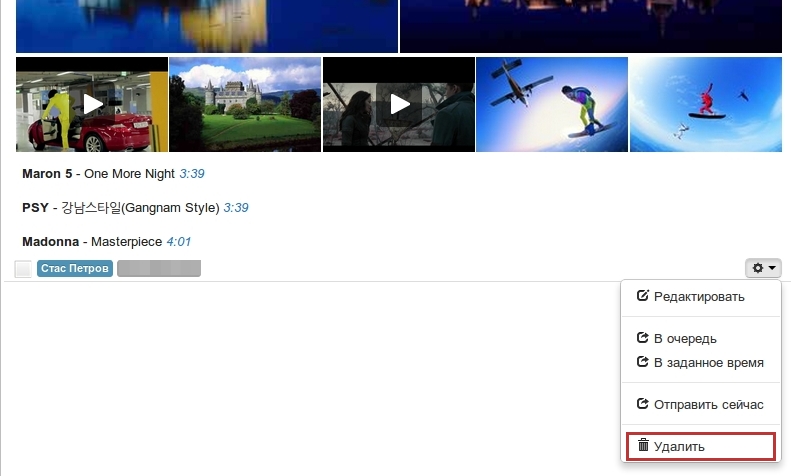Open the green snowboarder with plane photo

(552, 104)
